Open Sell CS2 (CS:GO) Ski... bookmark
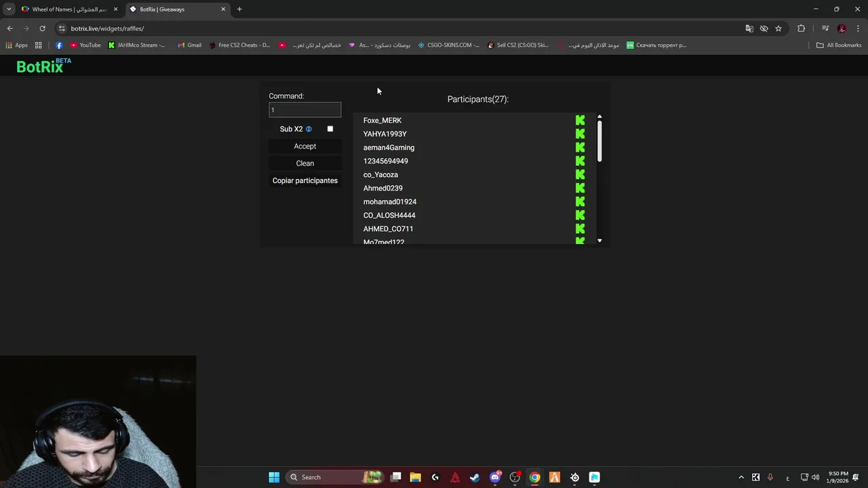This screenshot has width=868, height=488. point(518,45)
